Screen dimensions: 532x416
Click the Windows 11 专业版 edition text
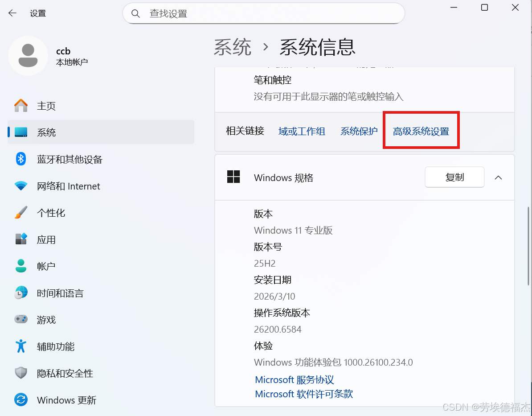coord(293,230)
